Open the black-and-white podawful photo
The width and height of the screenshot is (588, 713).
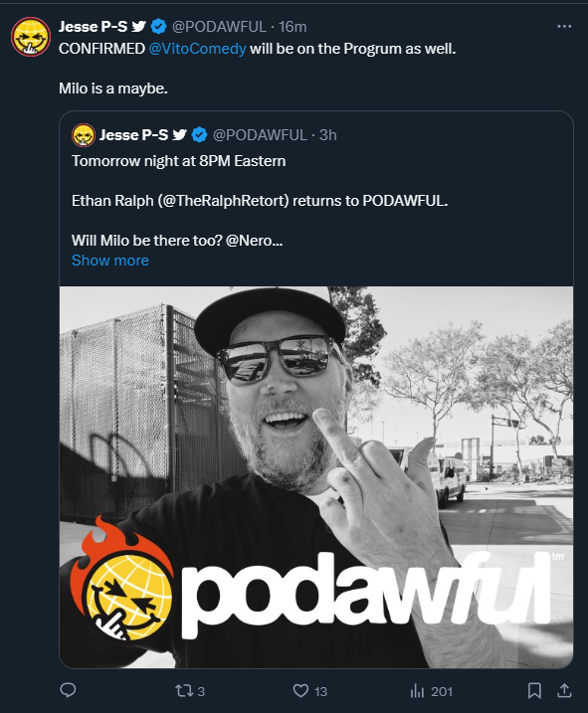(316, 477)
